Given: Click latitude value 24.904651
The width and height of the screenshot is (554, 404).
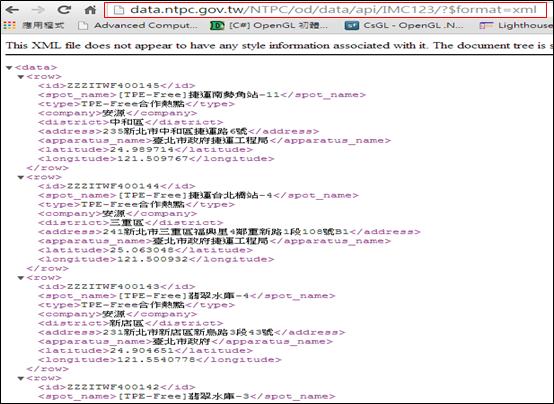Looking at the screenshot, I should click(142, 351).
